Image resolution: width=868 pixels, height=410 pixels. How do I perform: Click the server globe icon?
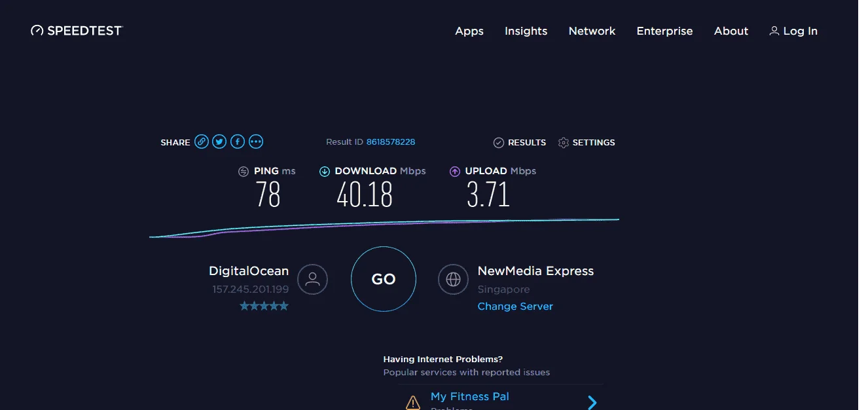click(x=453, y=280)
